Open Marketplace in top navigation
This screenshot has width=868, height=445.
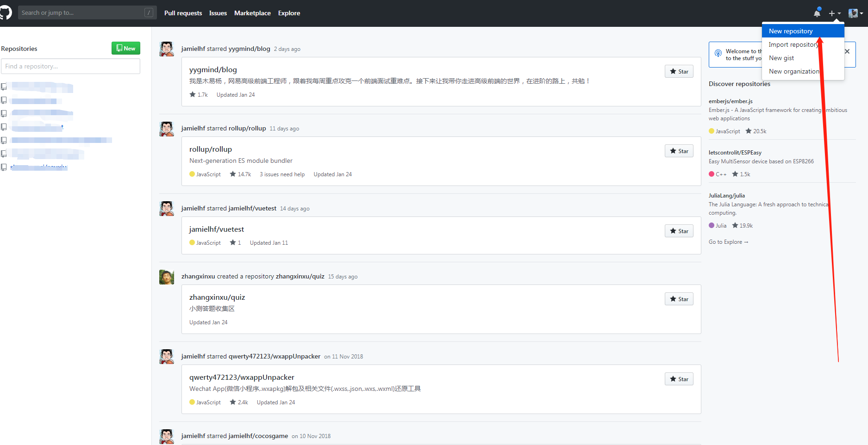coord(252,13)
